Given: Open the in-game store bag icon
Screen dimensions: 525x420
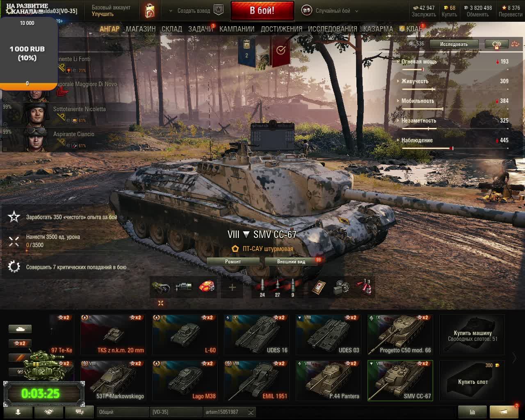Looking at the screenshot, I should (x=150, y=11).
